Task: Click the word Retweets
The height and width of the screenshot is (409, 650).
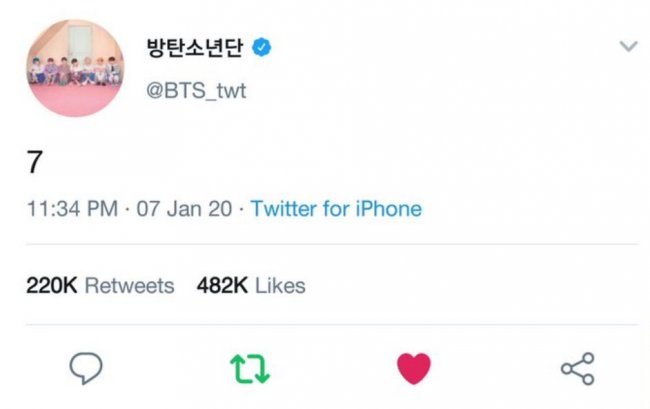Action: point(129,286)
